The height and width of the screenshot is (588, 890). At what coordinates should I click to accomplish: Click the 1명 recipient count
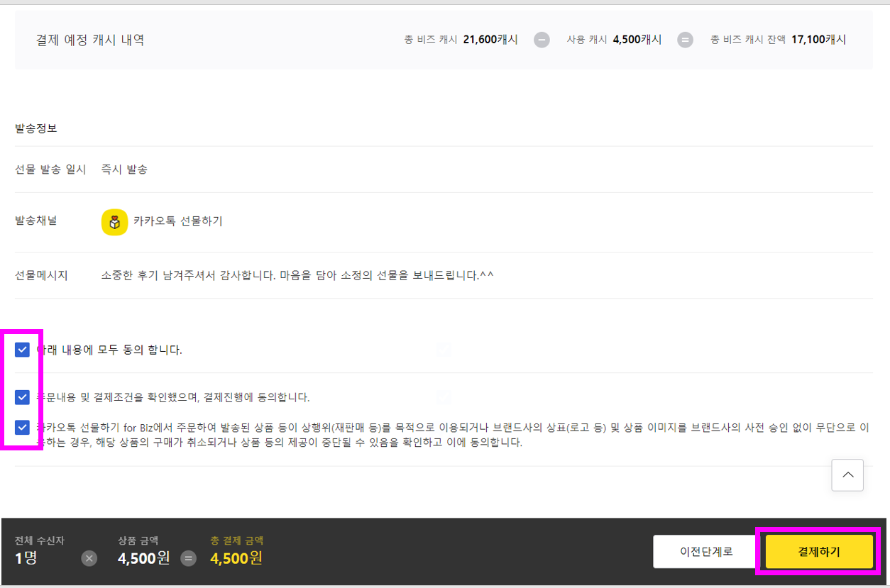(26, 558)
